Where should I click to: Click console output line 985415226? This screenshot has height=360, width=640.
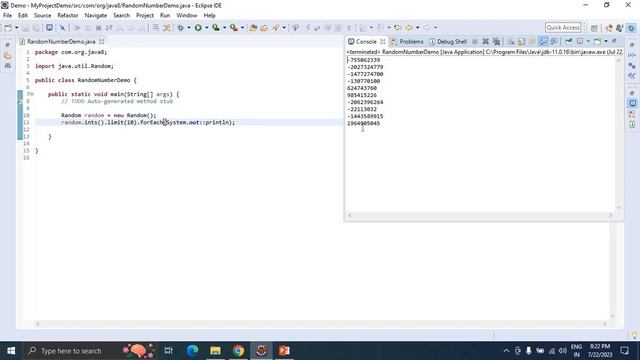tap(362, 95)
